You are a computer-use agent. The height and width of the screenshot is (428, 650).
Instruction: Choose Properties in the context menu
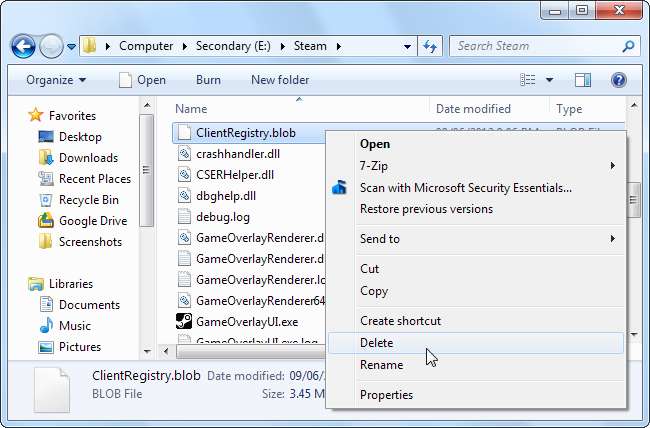click(476, 395)
